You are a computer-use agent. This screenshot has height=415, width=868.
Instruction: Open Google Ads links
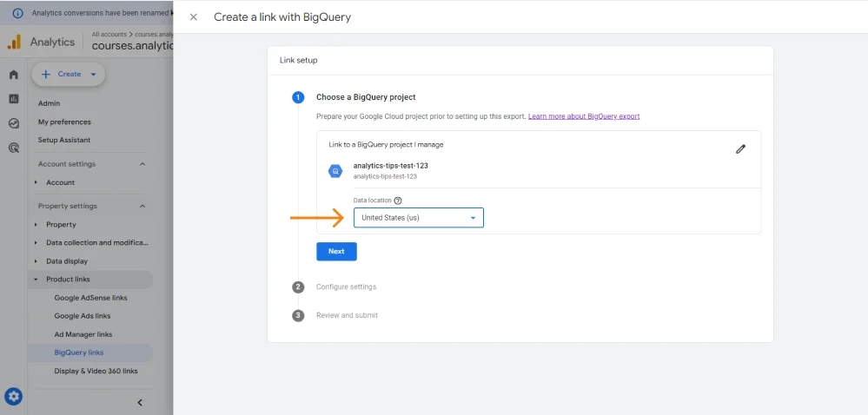[x=83, y=316]
